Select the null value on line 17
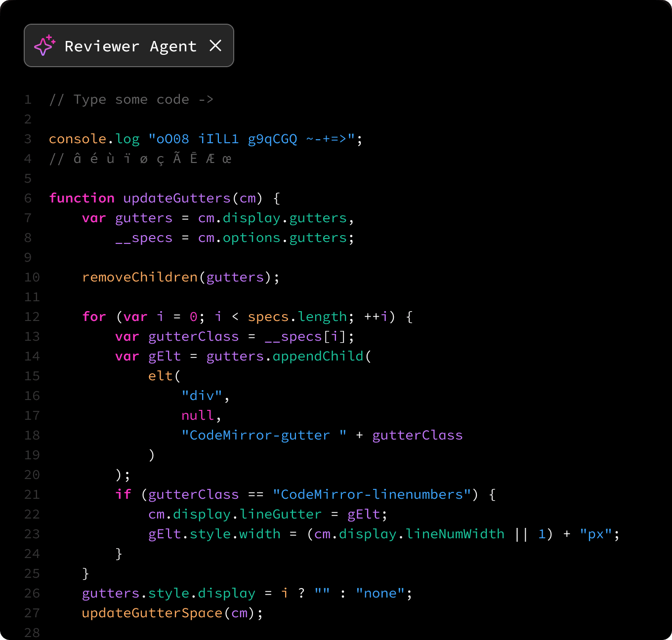Screen dimensions: 672x640 197,415
